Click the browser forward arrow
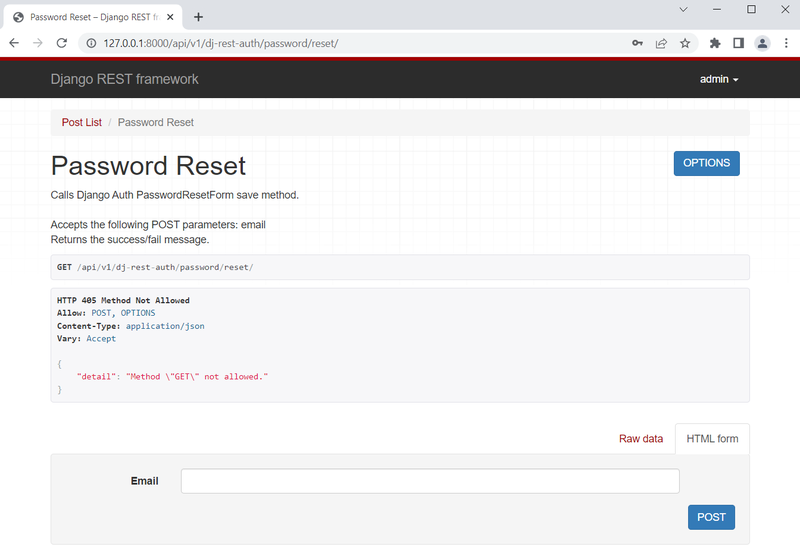This screenshot has height=550, width=800. coord(38,43)
